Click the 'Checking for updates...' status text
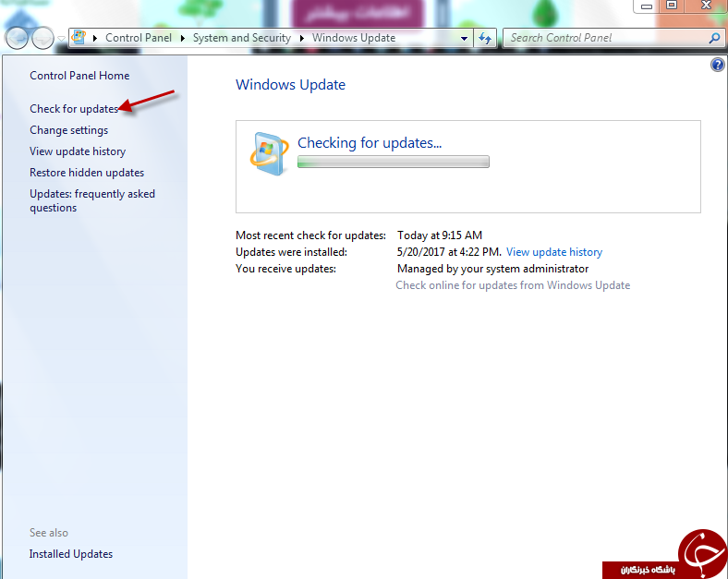 pyautogui.click(x=370, y=143)
